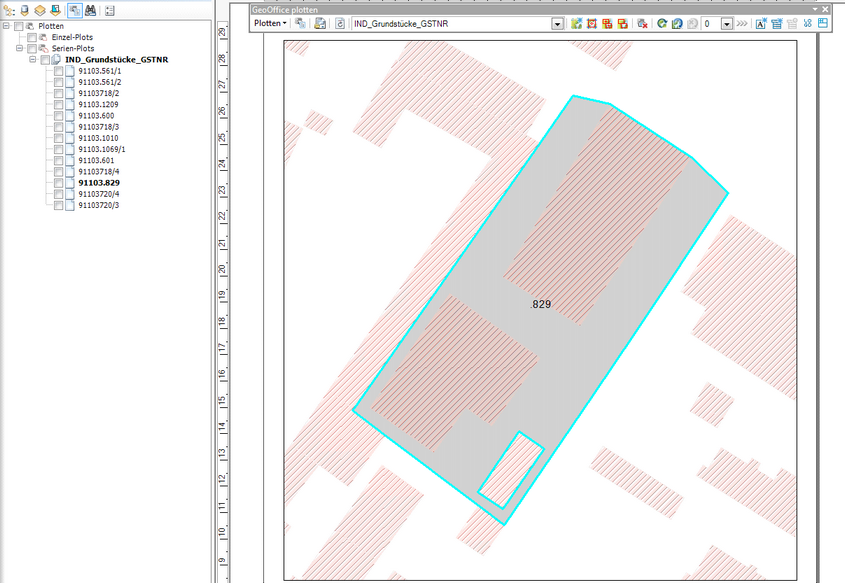Select plot 91103720/4 in the tree
This screenshot has height=583, width=845.
pyautogui.click(x=98, y=194)
